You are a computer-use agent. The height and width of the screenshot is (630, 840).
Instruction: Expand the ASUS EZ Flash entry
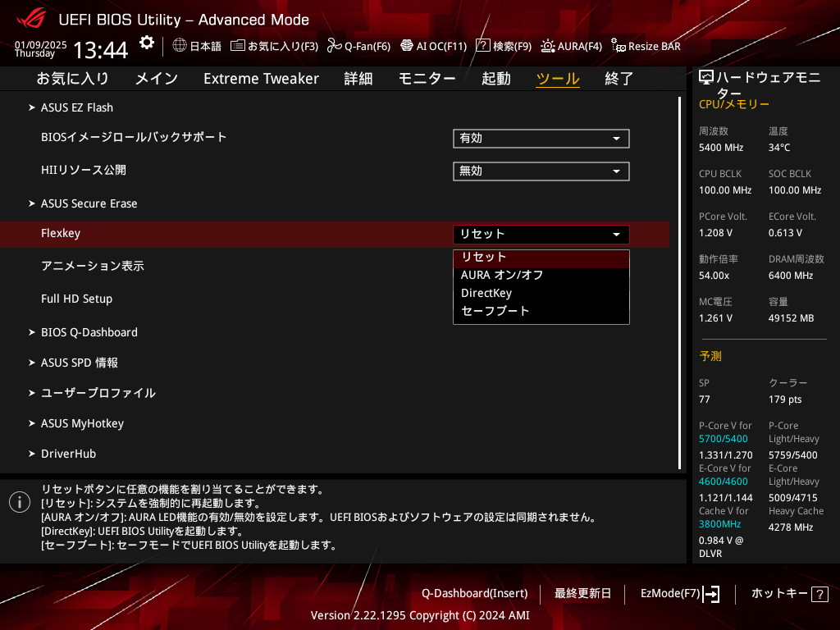77,107
